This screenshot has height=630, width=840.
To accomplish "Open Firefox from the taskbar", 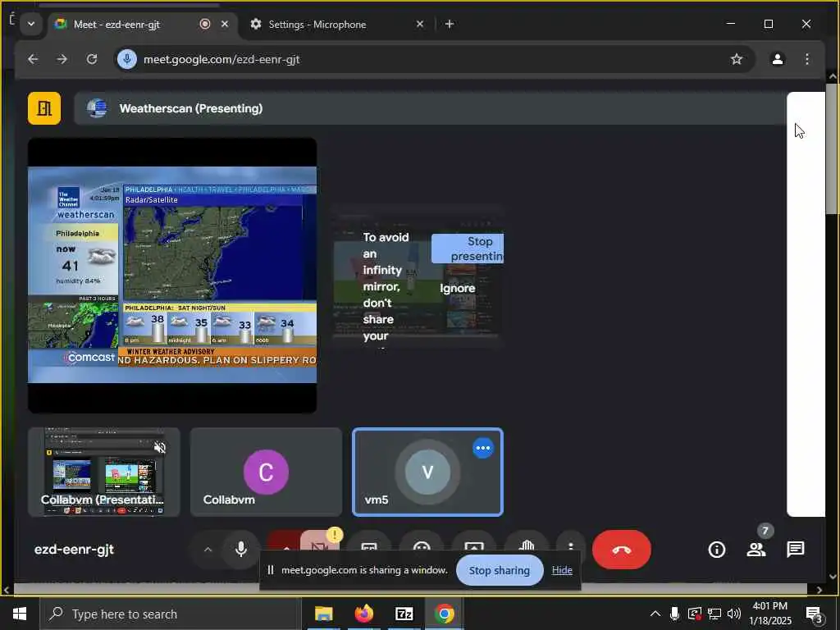I will point(363,614).
